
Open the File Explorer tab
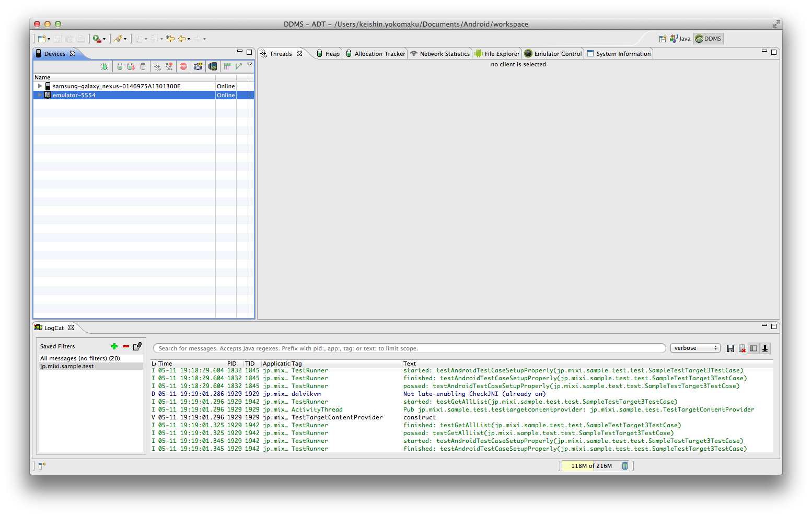(497, 54)
